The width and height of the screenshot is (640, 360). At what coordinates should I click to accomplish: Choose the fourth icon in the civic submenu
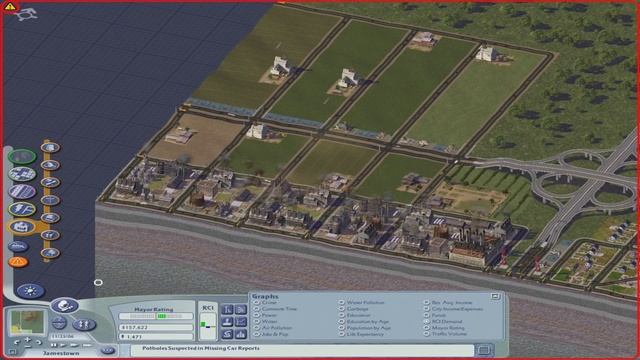[x=50, y=200]
